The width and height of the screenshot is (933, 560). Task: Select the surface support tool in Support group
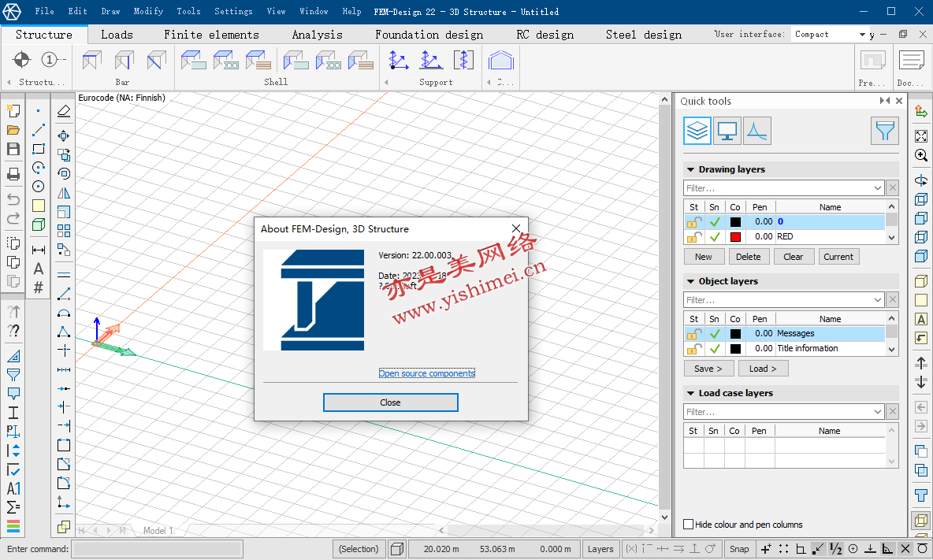point(463,60)
